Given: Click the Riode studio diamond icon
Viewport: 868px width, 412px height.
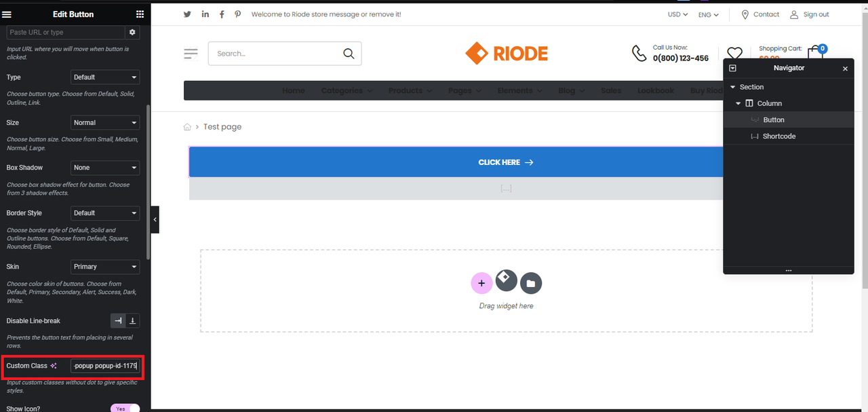Looking at the screenshot, I should 506,280.
